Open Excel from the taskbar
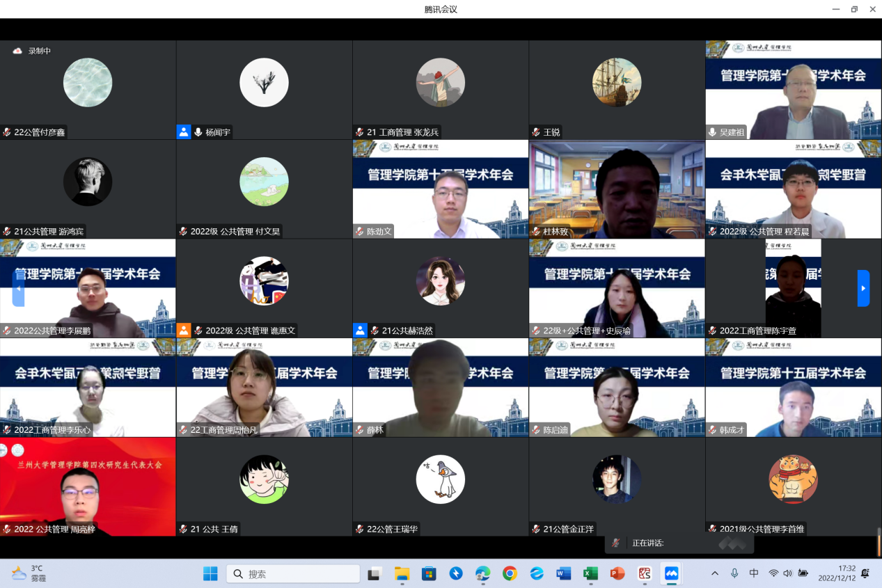The width and height of the screenshot is (882, 588). pos(590,573)
